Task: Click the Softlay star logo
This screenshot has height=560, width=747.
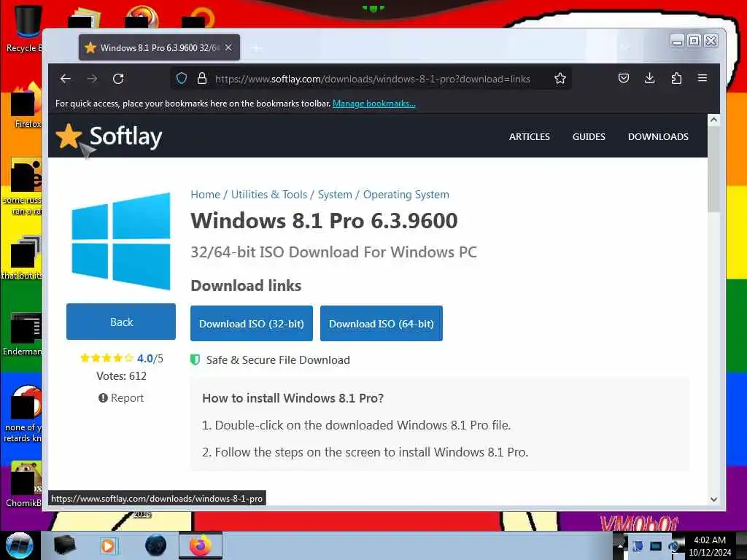Action: pyautogui.click(x=69, y=136)
